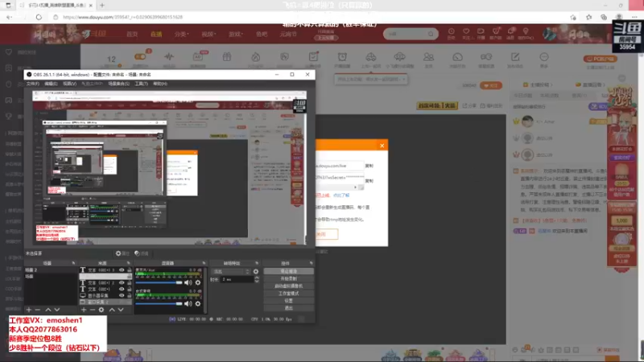Image resolution: width=644 pixels, height=362 pixels.
Task: Click the Start Virtual Camera button
Action: pyautogui.click(x=289, y=286)
